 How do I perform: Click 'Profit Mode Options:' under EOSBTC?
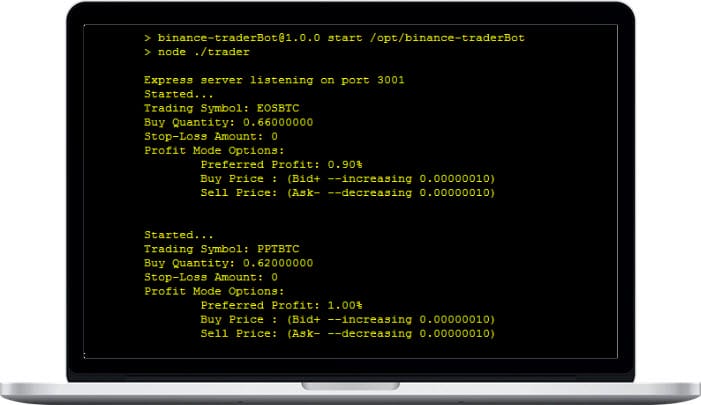point(214,151)
